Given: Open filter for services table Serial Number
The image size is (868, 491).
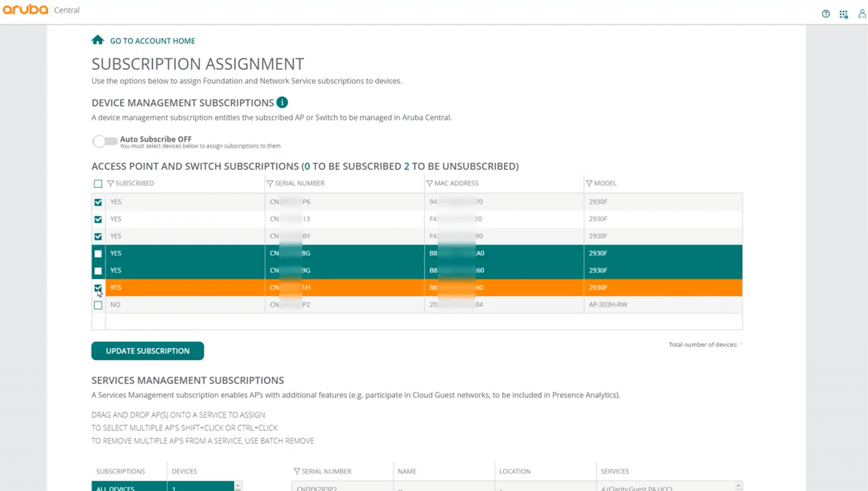Looking at the screenshot, I should tap(297, 472).
